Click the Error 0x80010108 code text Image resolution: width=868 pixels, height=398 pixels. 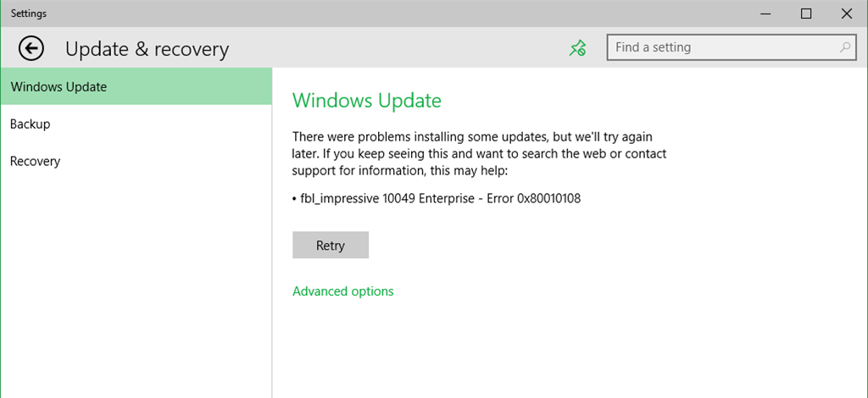click(x=534, y=199)
